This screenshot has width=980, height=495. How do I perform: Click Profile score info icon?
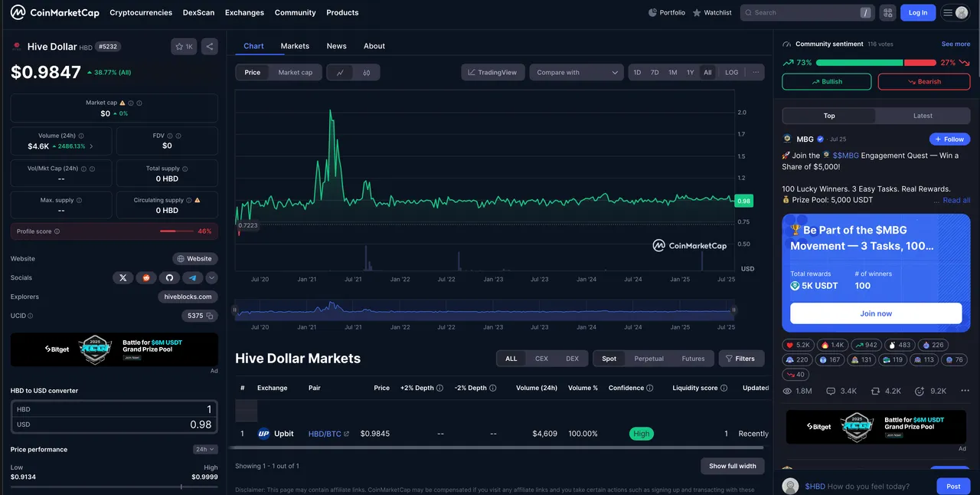click(57, 231)
